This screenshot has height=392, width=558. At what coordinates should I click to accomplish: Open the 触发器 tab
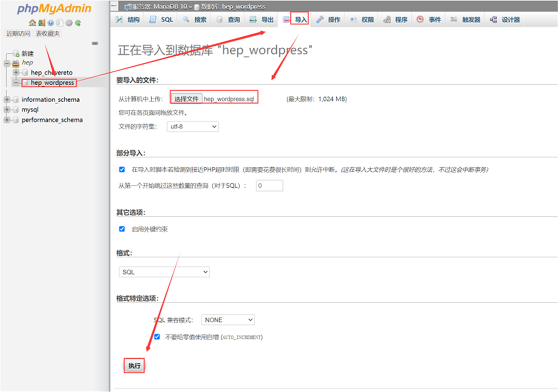(x=465, y=19)
